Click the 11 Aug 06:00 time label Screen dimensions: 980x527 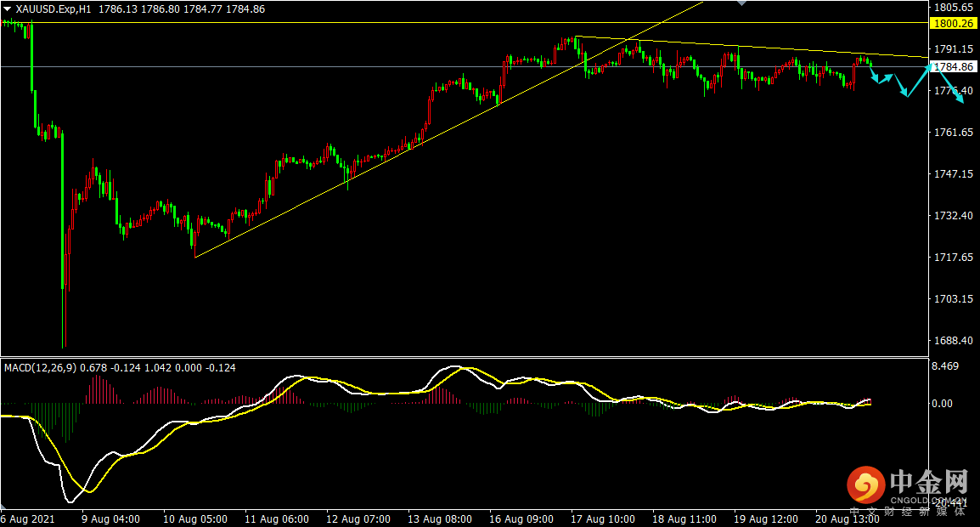coord(277,519)
